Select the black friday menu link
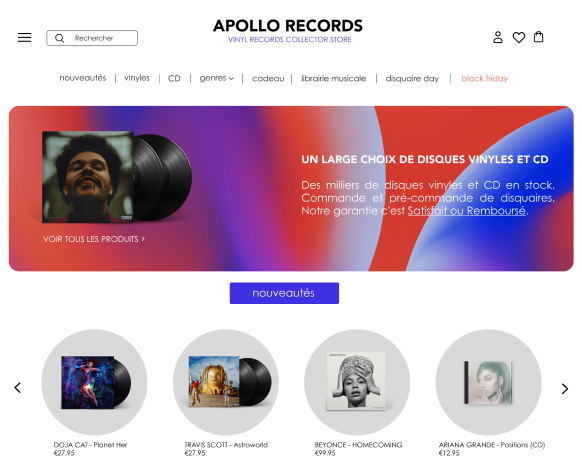The image size is (582, 476). point(484,78)
